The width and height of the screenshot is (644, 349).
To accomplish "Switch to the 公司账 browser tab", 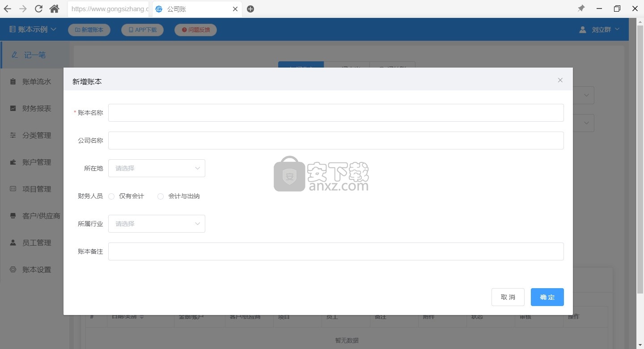I will click(197, 9).
